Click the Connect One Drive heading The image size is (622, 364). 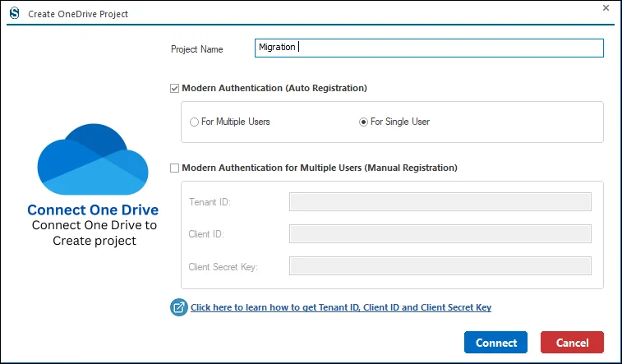tap(93, 210)
